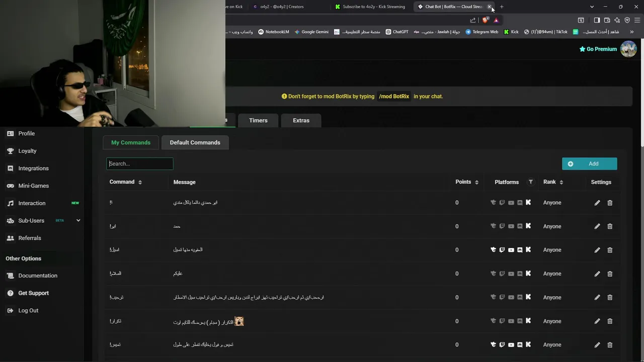Switch to the Subscribe to 4o2y Kick tab

370,7
